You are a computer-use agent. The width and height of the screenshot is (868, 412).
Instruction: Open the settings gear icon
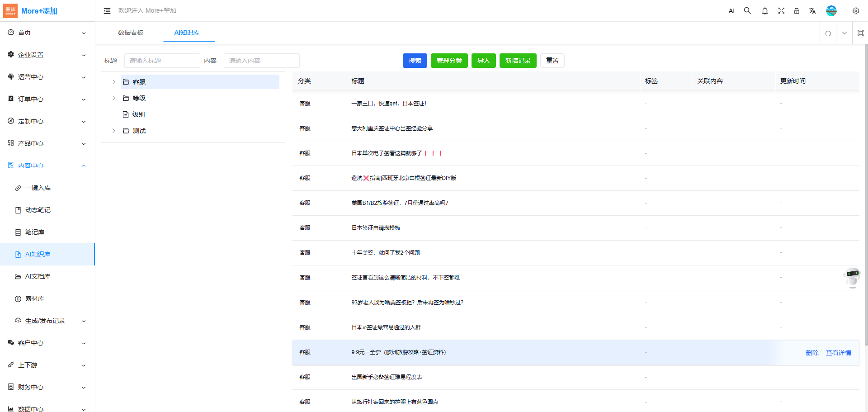tap(855, 11)
